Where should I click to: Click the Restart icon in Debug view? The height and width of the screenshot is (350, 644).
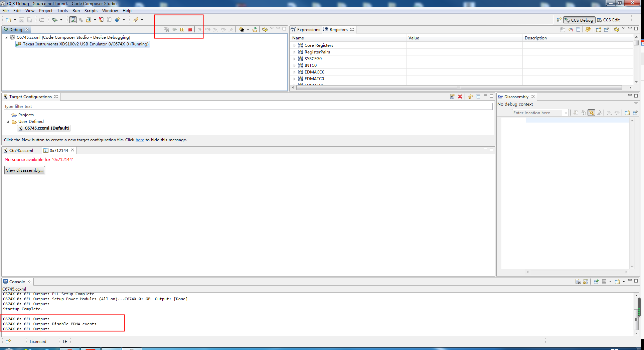click(x=255, y=29)
